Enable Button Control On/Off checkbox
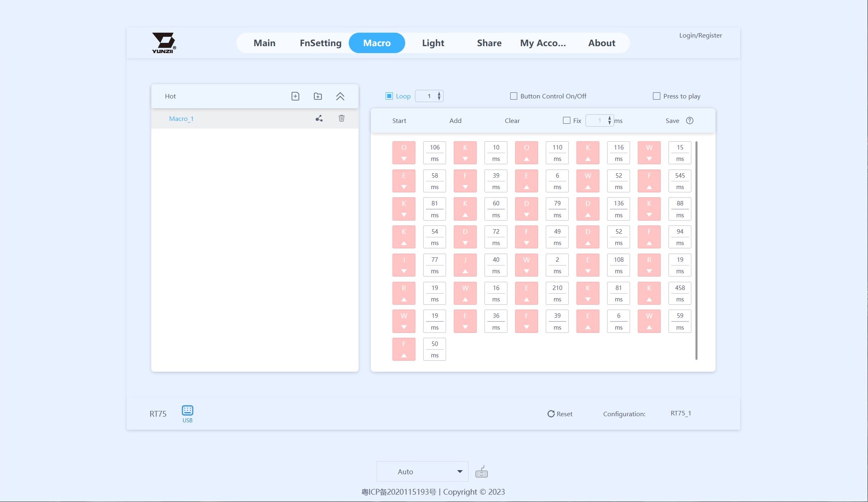The image size is (868, 502). 514,96
